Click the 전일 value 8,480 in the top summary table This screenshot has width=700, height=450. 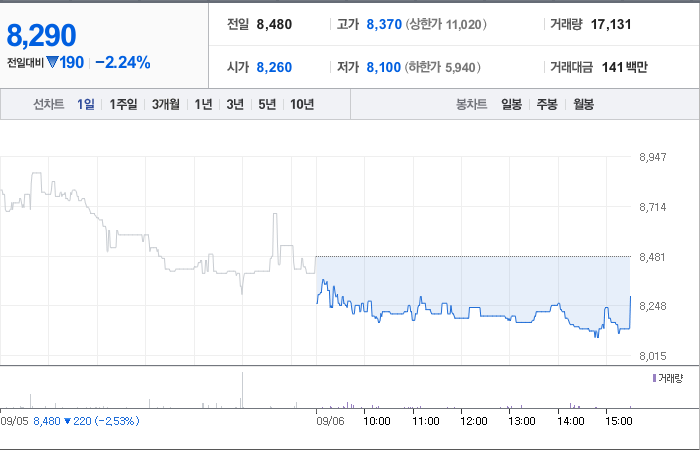274,24
